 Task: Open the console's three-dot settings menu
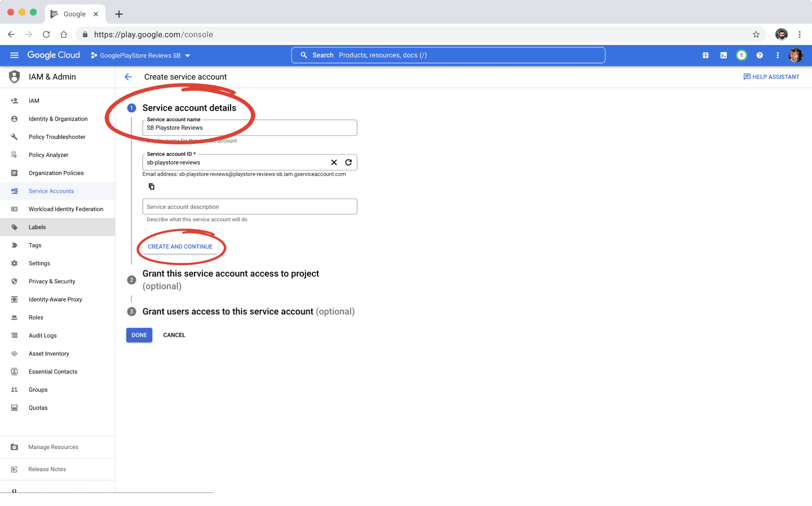[x=778, y=55]
